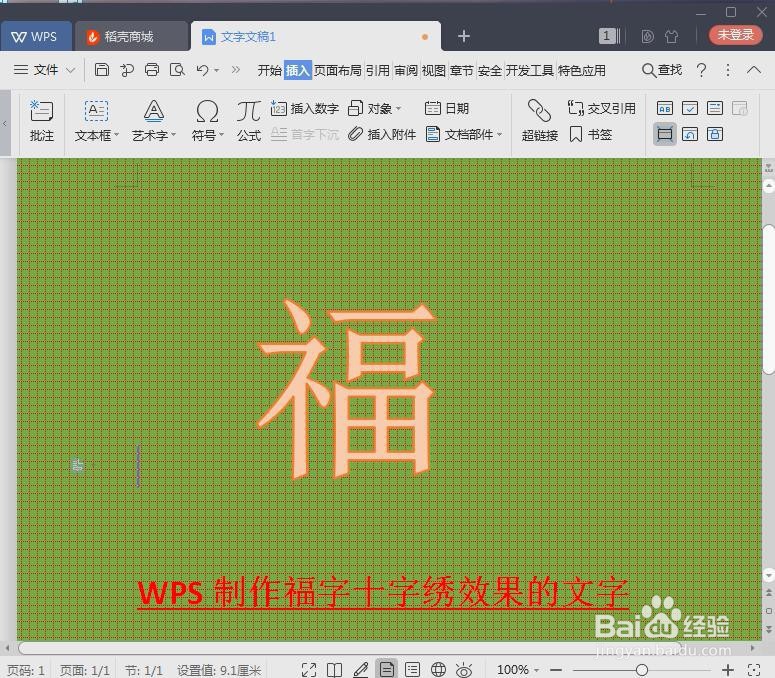Collapse the ribbon with up chevron
Image resolution: width=775 pixels, height=678 pixels.
(x=754, y=70)
